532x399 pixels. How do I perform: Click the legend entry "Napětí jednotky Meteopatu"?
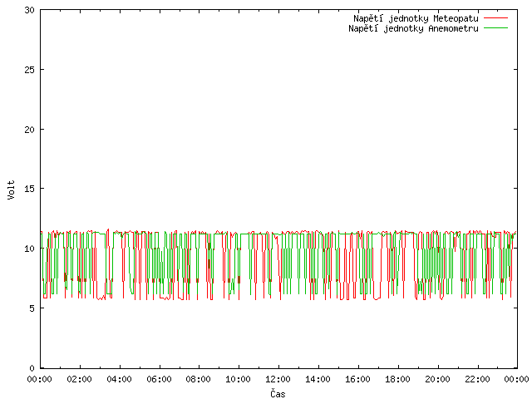(x=416, y=18)
